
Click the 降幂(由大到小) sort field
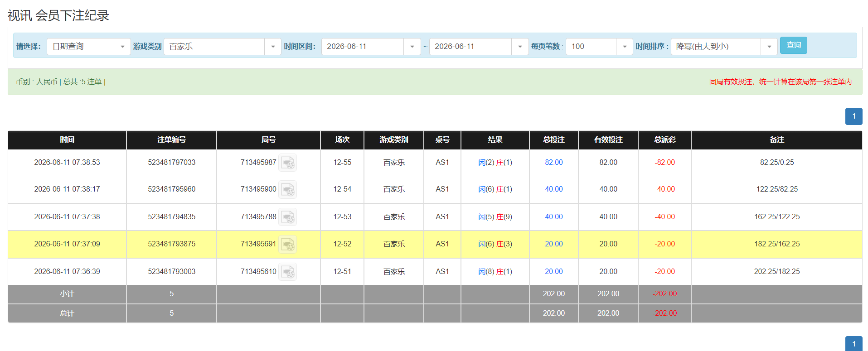coord(716,47)
